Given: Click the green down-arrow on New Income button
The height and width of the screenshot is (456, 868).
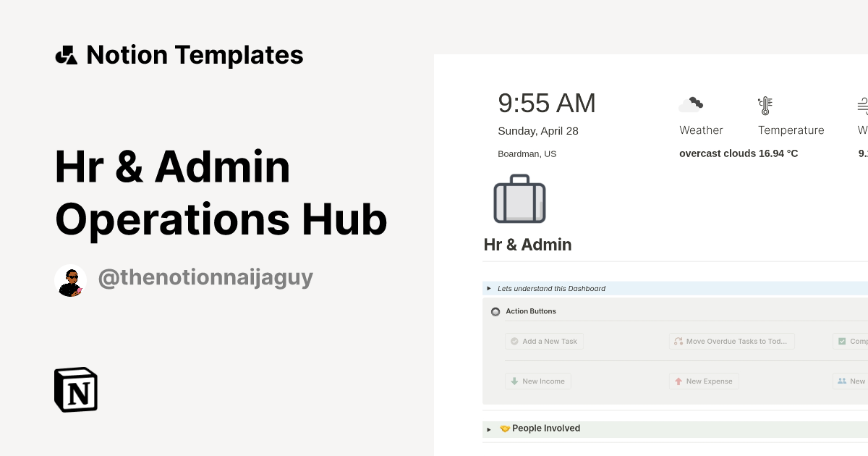Looking at the screenshot, I should tap(514, 381).
